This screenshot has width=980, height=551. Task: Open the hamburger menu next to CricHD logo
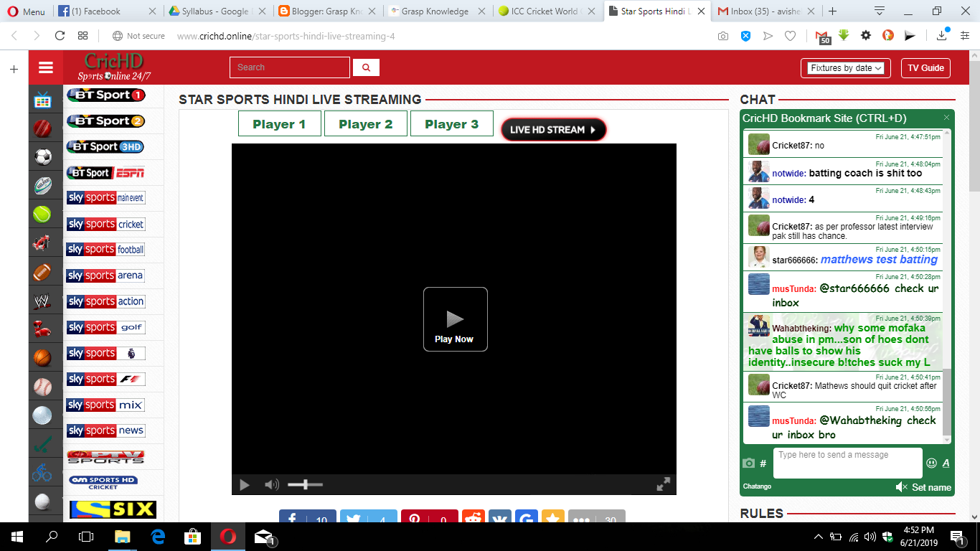[45, 67]
